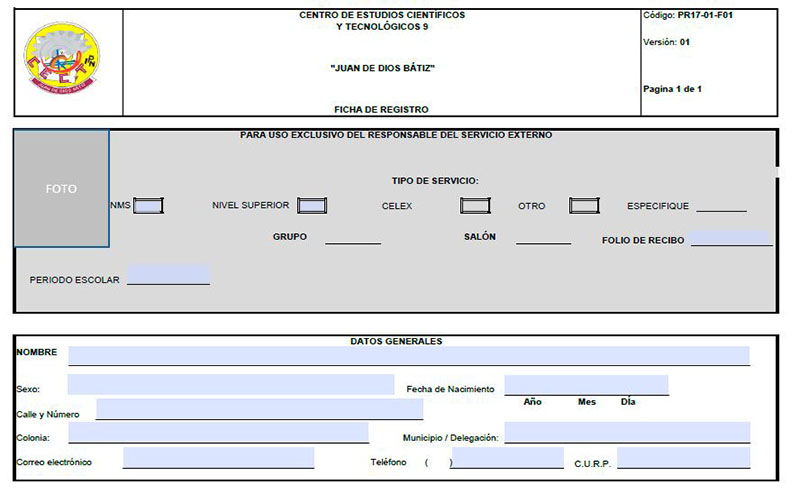The width and height of the screenshot is (800, 494).
Task: Click the "Pagina 1 de 1" text
Action: pyautogui.click(x=672, y=89)
